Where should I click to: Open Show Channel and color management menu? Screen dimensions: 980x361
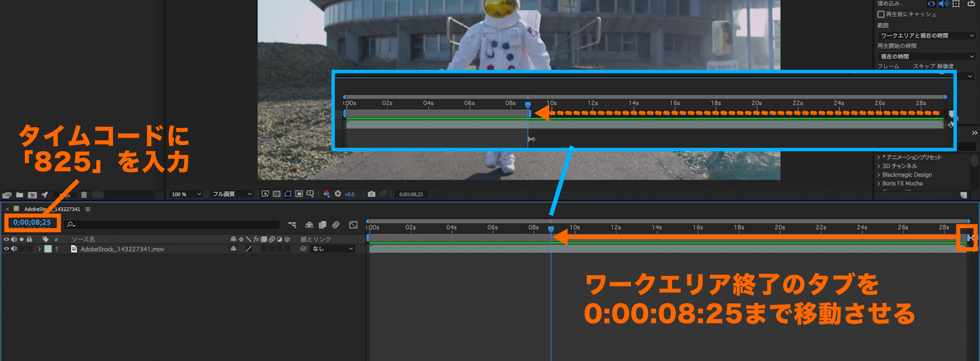point(326,194)
